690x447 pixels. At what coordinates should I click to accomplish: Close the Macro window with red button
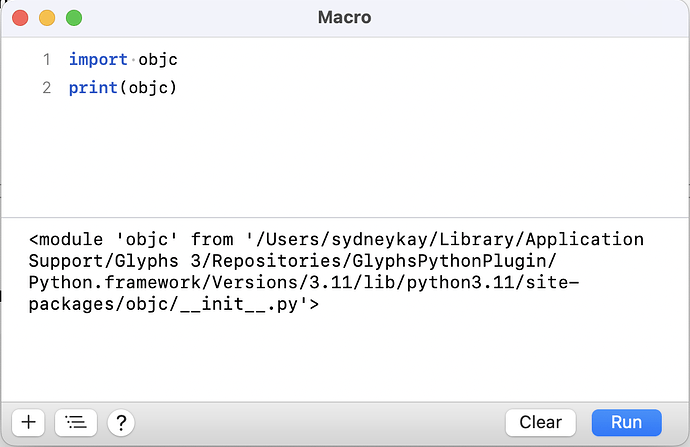coord(20,18)
